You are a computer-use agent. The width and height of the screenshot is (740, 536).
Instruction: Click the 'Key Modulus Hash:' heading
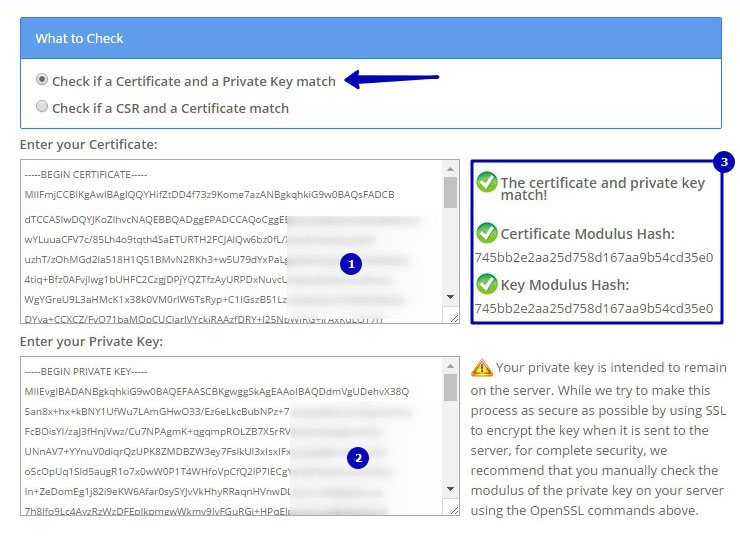pyautogui.click(x=565, y=285)
